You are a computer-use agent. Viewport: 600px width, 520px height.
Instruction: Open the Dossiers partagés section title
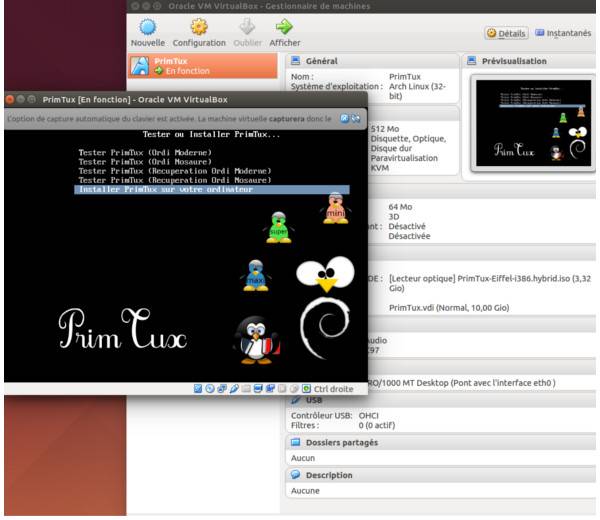tap(342, 443)
